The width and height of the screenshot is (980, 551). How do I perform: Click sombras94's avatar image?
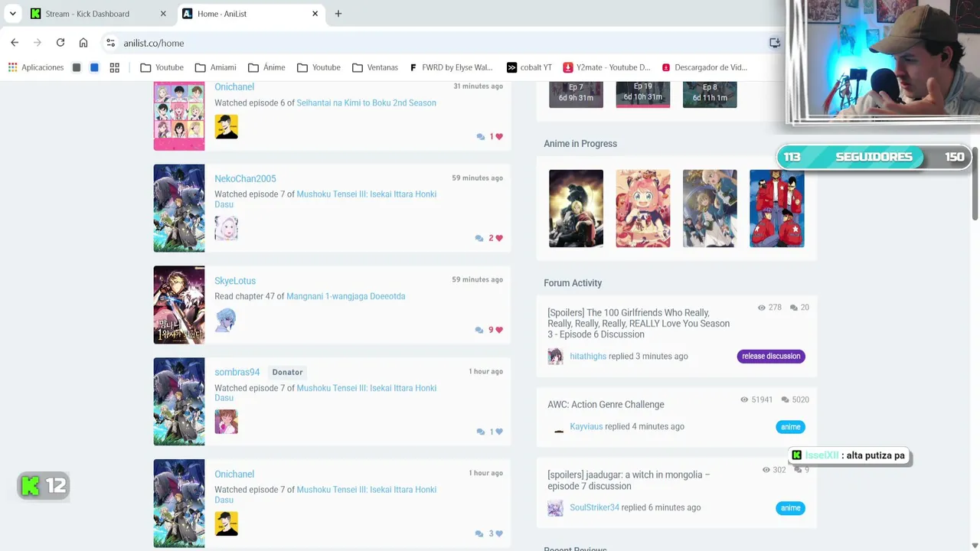click(226, 422)
